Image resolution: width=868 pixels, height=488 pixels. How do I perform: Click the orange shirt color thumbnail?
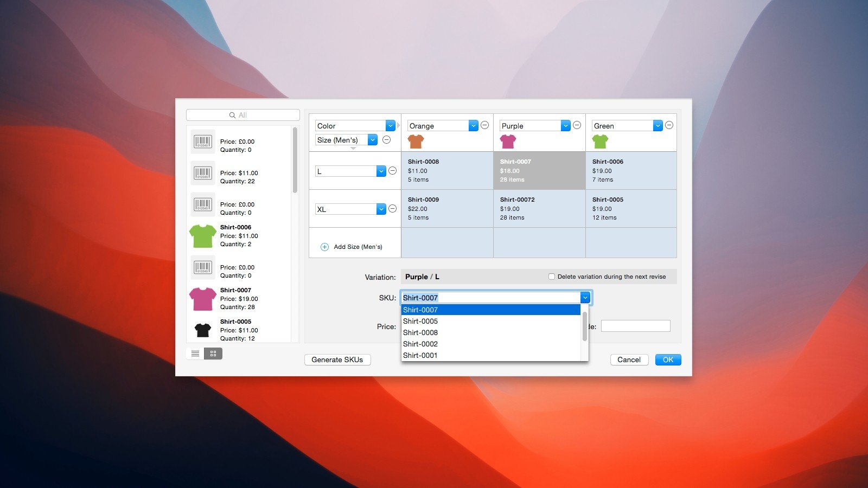coord(416,142)
